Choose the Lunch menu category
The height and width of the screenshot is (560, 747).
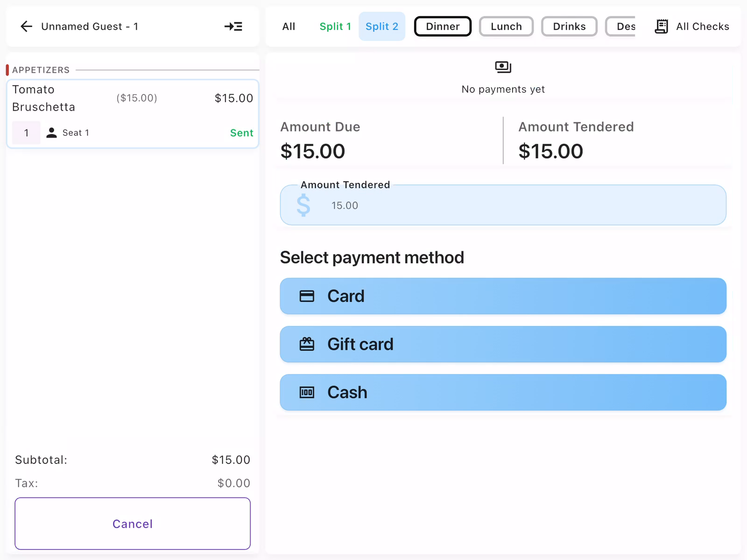point(506,27)
